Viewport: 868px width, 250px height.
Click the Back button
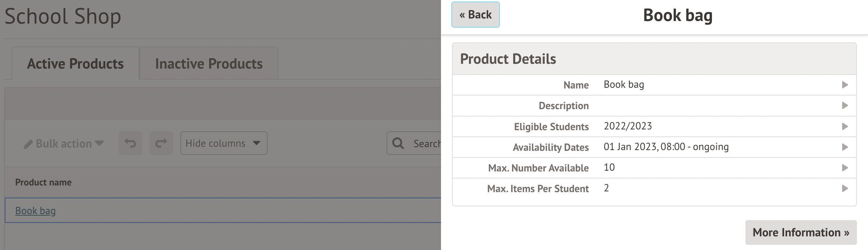(475, 15)
